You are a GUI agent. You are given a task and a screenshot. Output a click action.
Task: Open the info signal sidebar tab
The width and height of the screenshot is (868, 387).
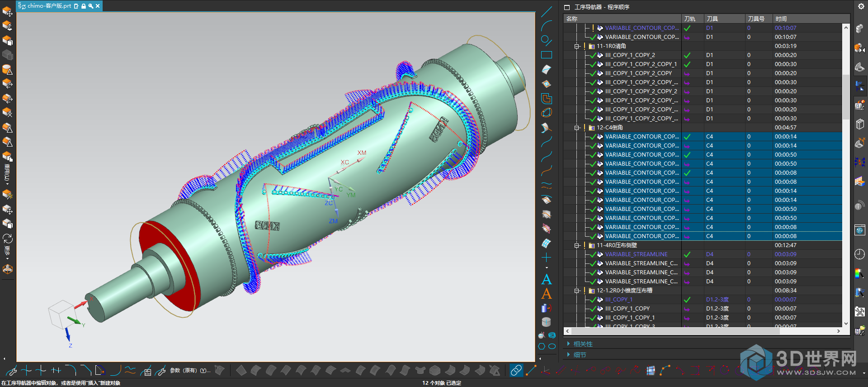point(860,205)
